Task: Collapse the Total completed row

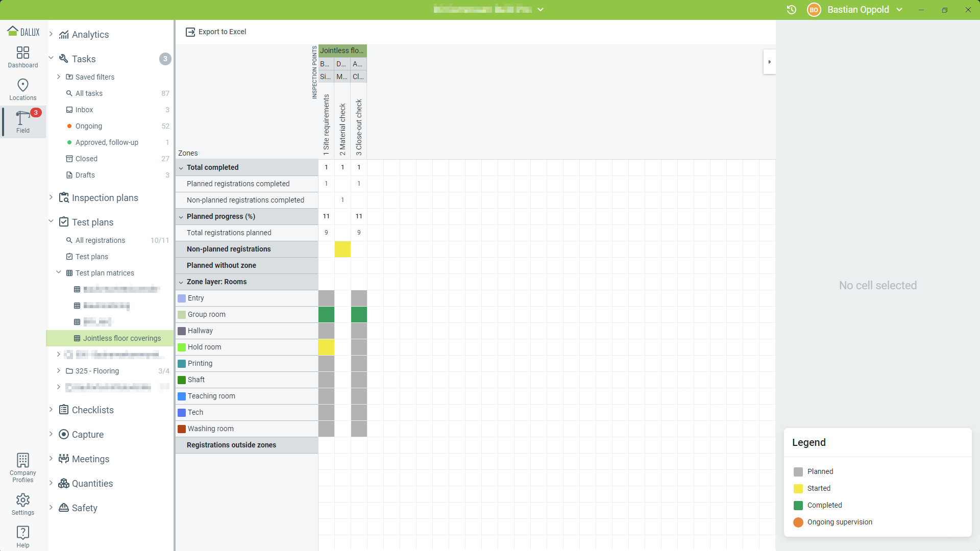Action: click(181, 168)
